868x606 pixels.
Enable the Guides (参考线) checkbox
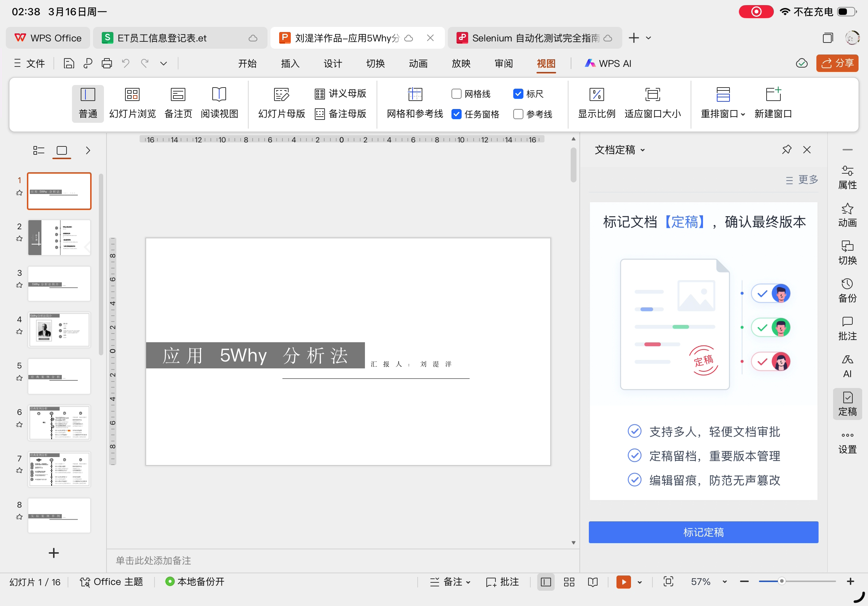[x=518, y=114]
